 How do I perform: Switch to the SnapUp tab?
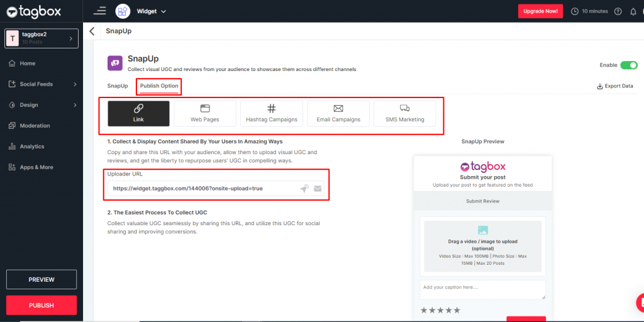[x=118, y=86]
